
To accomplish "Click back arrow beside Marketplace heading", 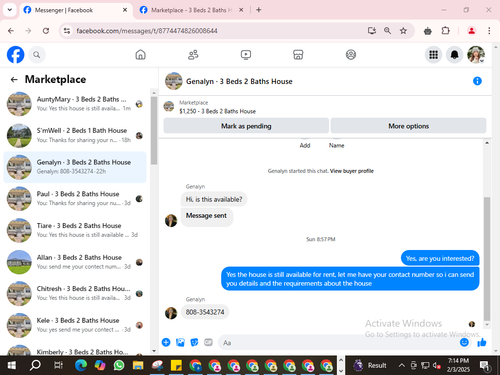I will [x=14, y=80].
